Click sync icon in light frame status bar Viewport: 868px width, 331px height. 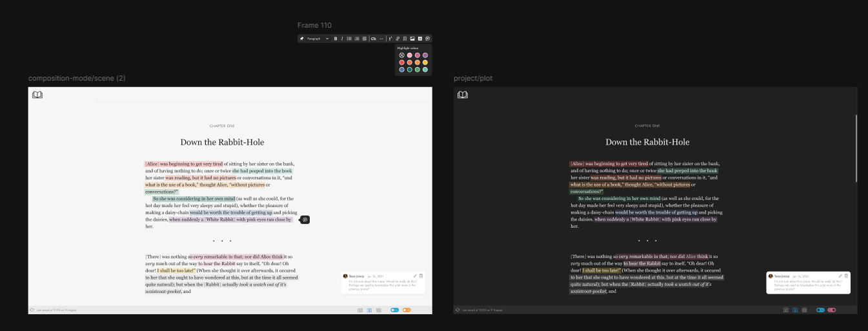pos(32,310)
